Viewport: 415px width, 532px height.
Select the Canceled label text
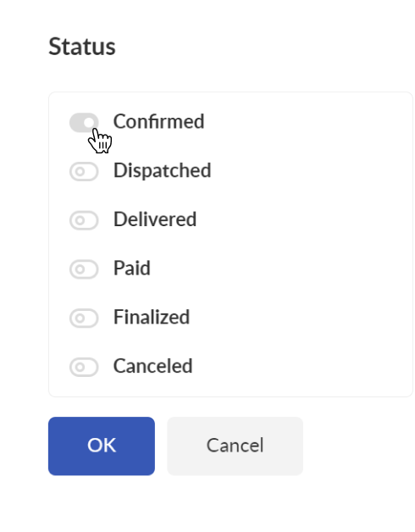[153, 366]
